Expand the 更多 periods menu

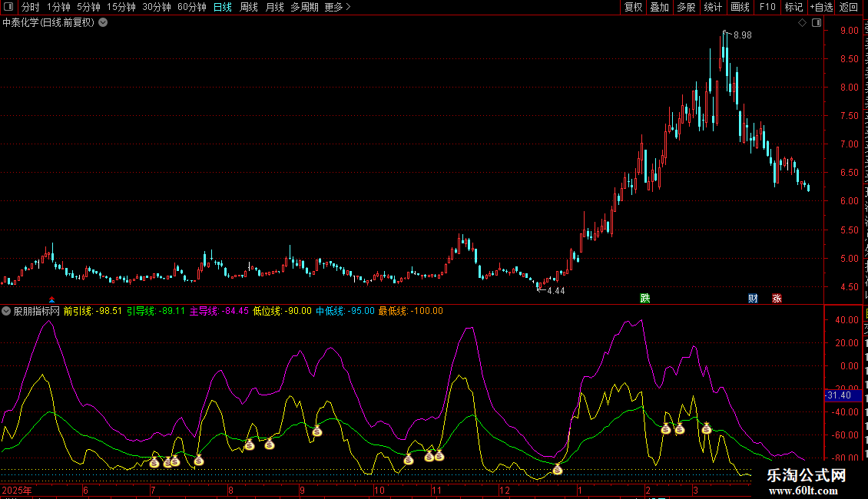(337, 7)
